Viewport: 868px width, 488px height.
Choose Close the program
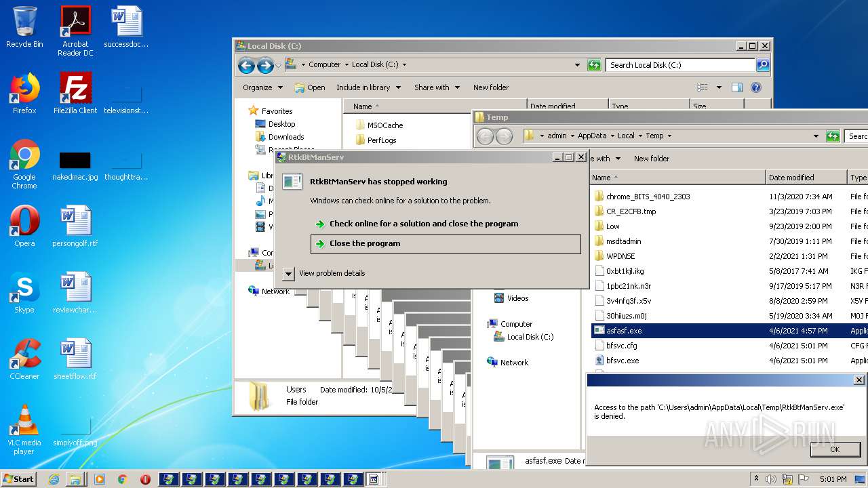click(446, 244)
